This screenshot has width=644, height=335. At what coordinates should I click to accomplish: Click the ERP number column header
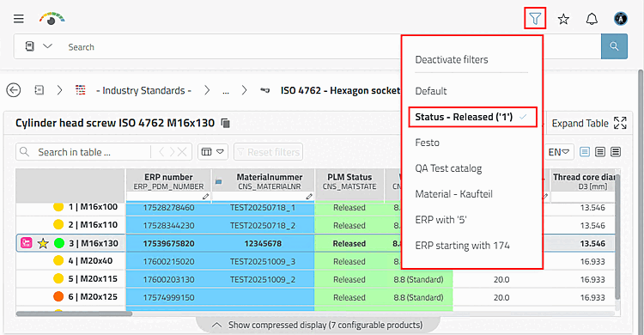(x=168, y=181)
